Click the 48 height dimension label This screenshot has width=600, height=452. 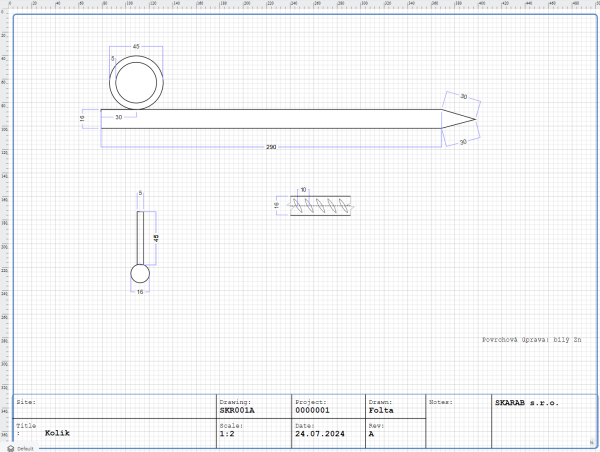click(157, 238)
